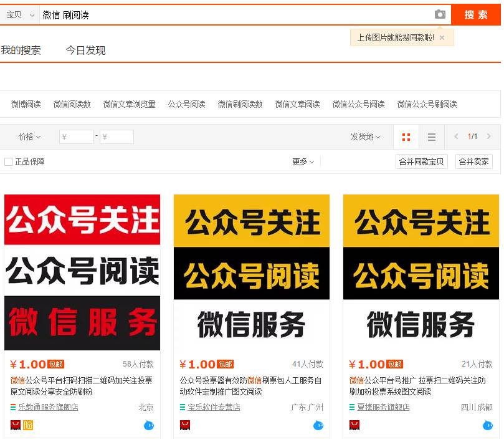The width and height of the screenshot is (504, 447).
Task: Click green shop icon beside 夏捷服务旗舰店
Action: 351,407
